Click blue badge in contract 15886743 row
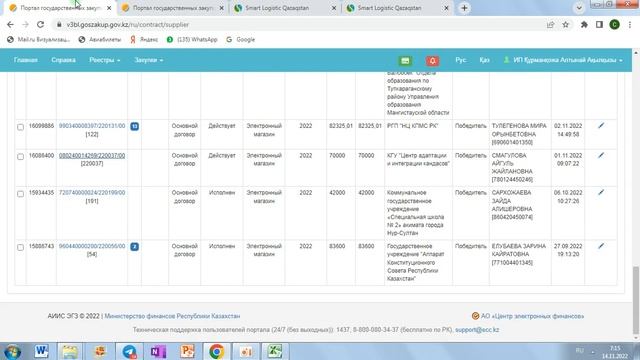640x360 pixels. click(135, 247)
